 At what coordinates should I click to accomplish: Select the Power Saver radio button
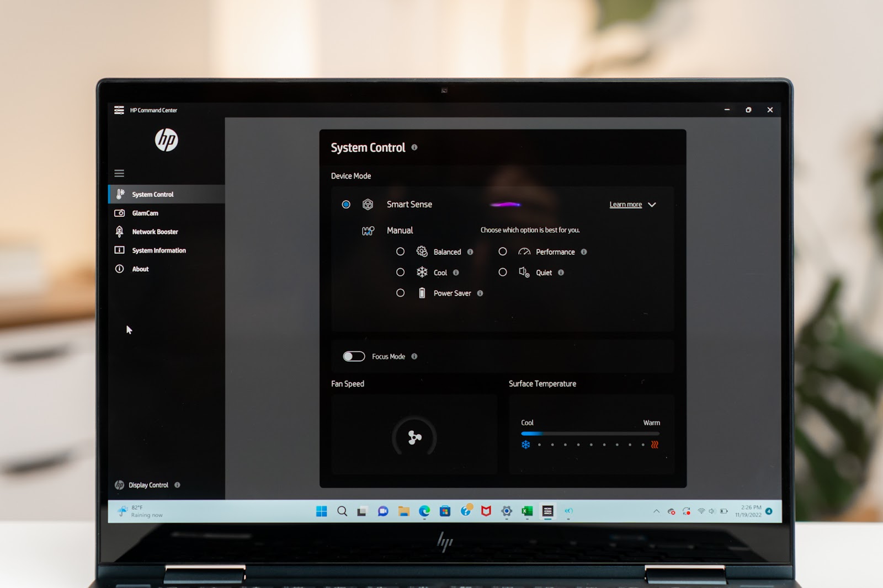[401, 293]
